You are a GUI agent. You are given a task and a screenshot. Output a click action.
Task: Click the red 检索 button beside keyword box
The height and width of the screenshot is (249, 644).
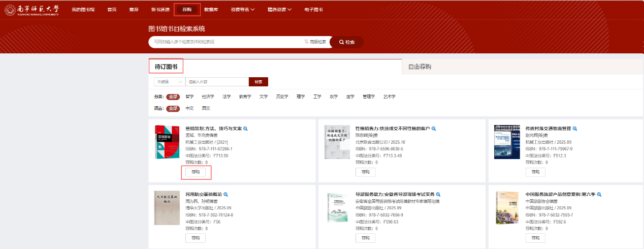pyautogui.click(x=259, y=82)
